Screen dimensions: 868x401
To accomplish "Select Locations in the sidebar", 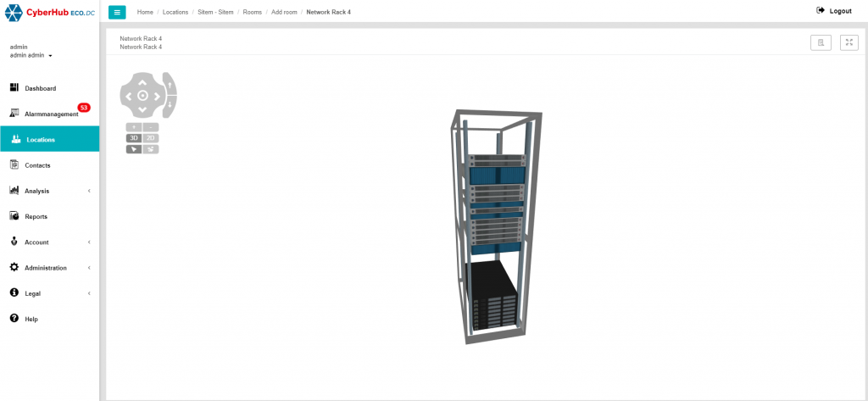I will click(50, 139).
